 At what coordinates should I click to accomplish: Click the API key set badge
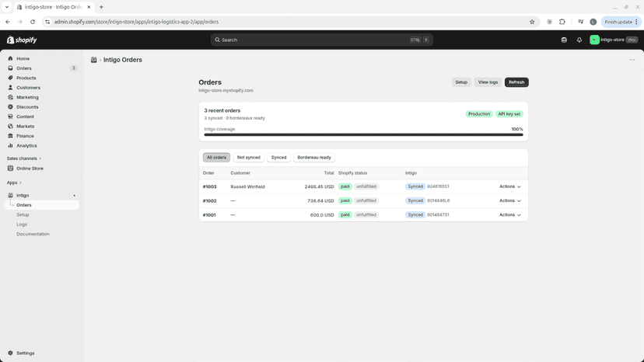(x=509, y=114)
